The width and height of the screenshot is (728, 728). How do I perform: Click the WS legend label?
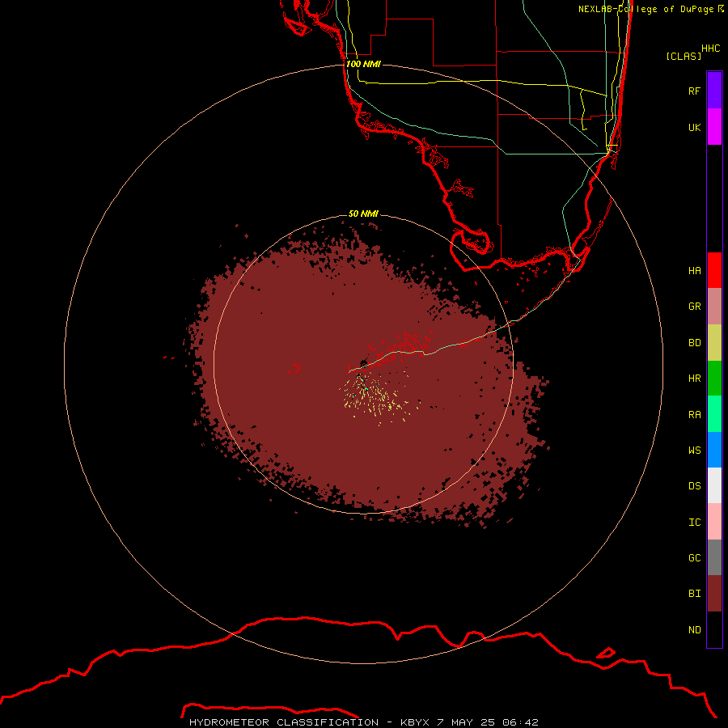(x=694, y=450)
